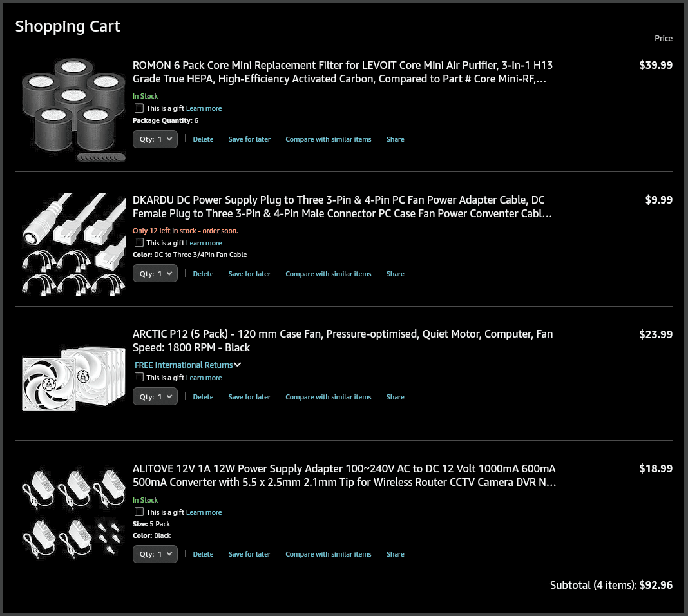The image size is (688, 616).
Task: Enable gift option for ALITOVE power adapter
Action: point(139,512)
